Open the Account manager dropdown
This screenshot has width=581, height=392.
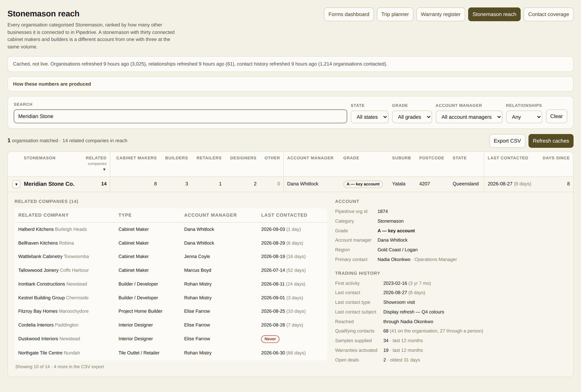point(469,117)
